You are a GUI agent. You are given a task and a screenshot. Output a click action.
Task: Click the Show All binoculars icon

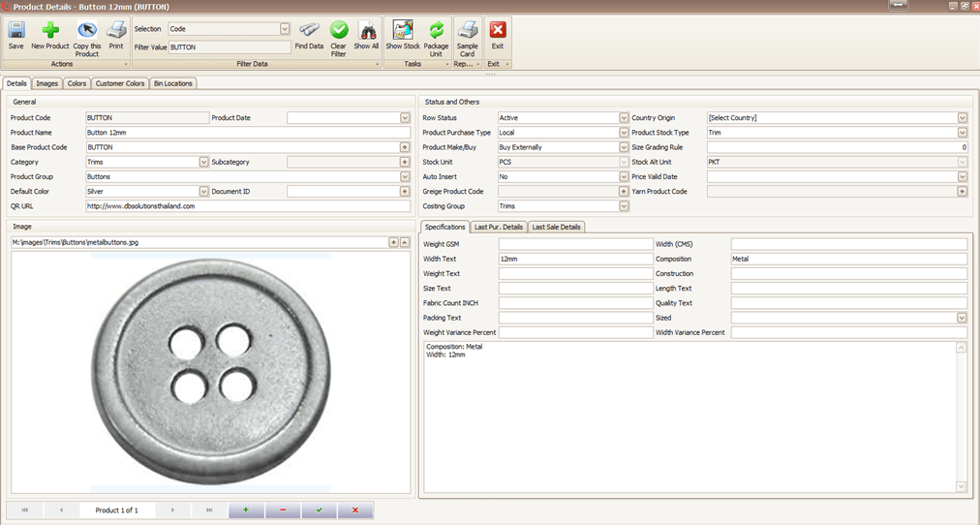(x=367, y=30)
